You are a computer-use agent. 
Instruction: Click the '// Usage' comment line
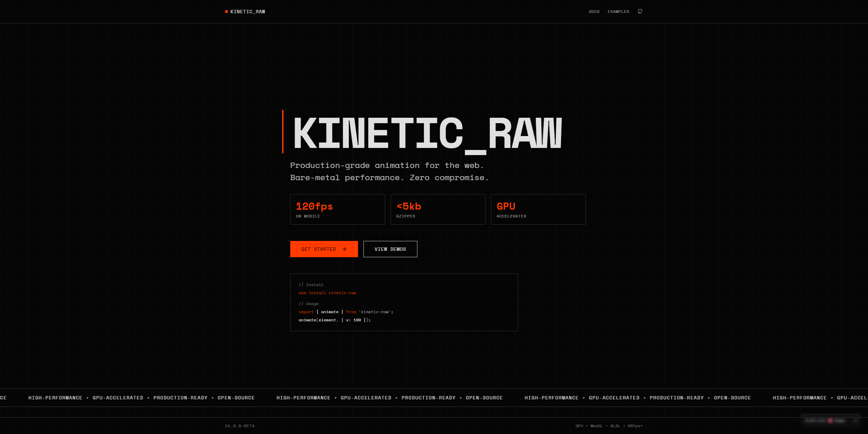pos(309,304)
